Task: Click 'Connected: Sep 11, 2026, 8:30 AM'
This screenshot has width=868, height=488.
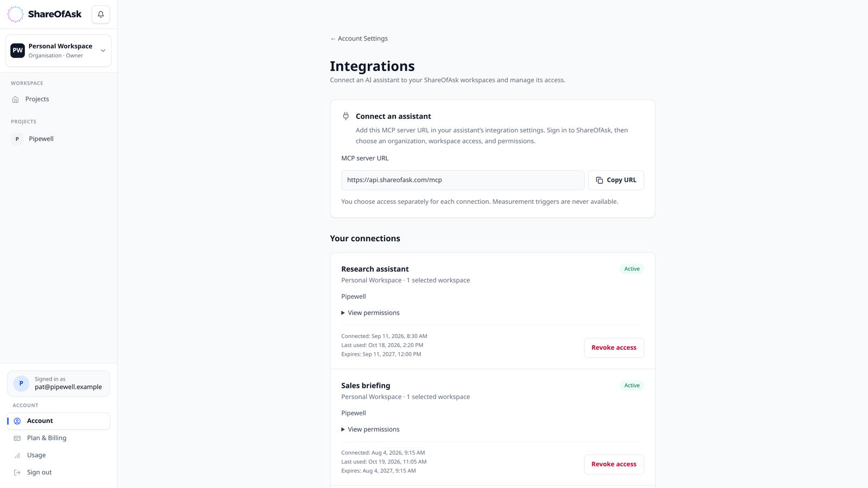Action: pyautogui.click(x=384, y=336)
